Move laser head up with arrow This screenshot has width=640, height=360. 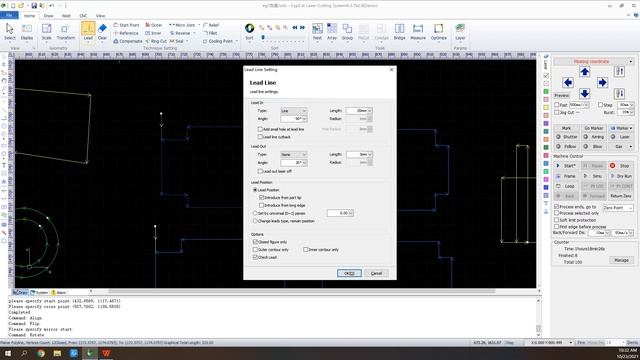pos(584,72)
